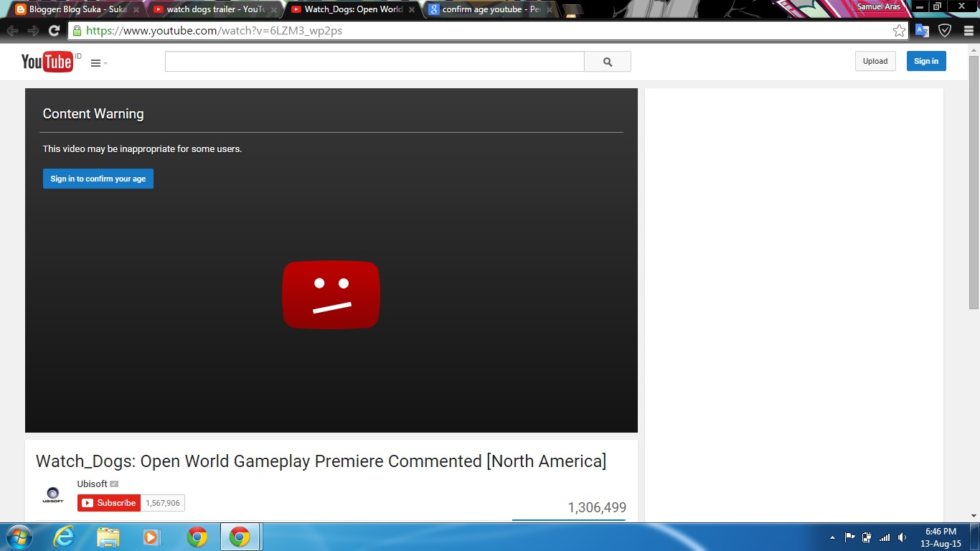Click the green HTTPS padlock icon

coord(77,31)
